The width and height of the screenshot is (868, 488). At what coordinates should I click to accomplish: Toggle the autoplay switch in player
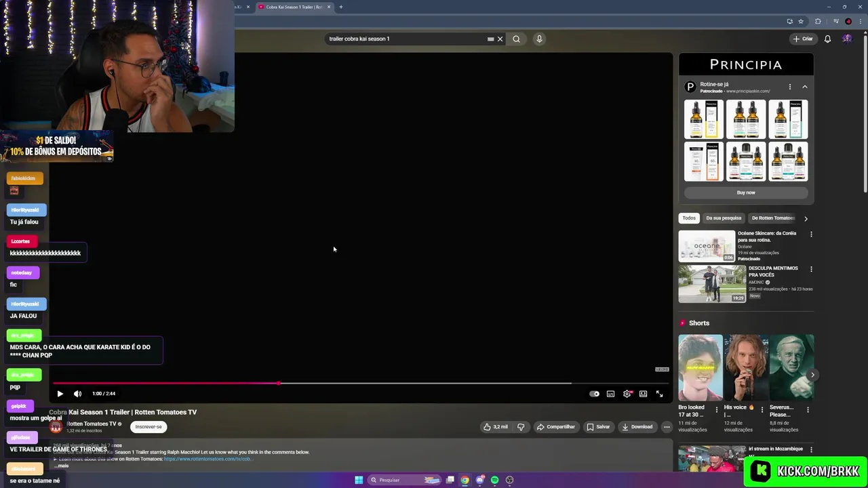click(594, 394)
